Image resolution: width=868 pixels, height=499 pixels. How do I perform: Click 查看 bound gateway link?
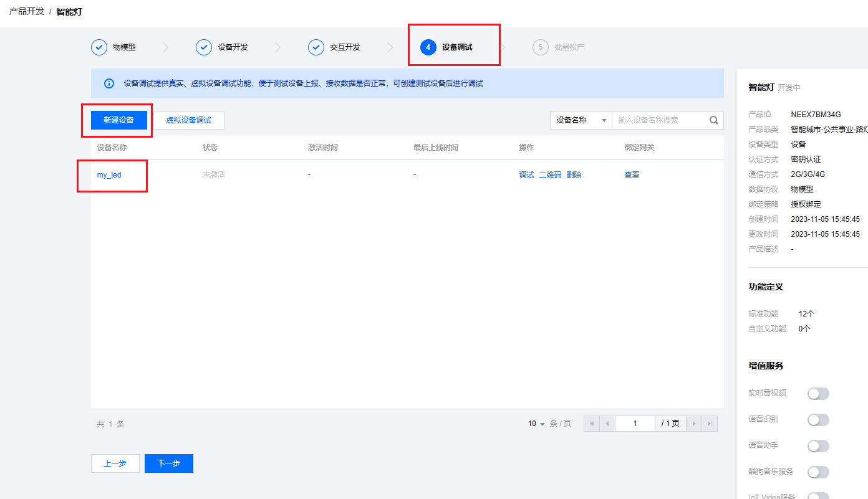pos(632,175)
